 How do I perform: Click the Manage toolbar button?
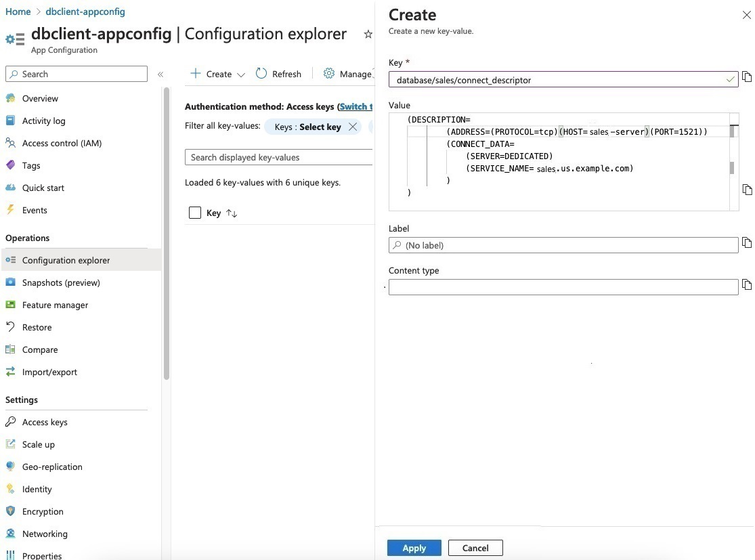pos(348,74)
